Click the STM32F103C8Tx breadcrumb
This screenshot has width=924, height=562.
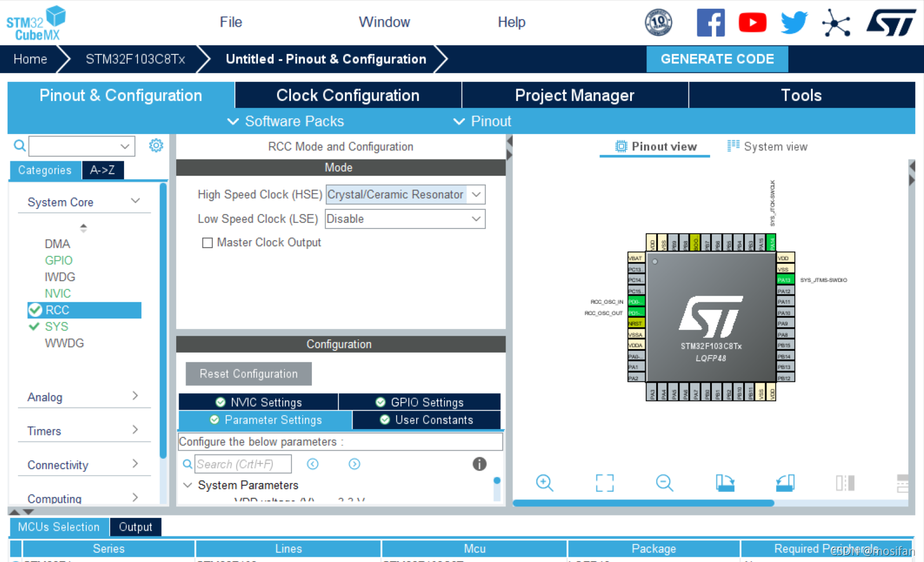[x=136, y=59]
